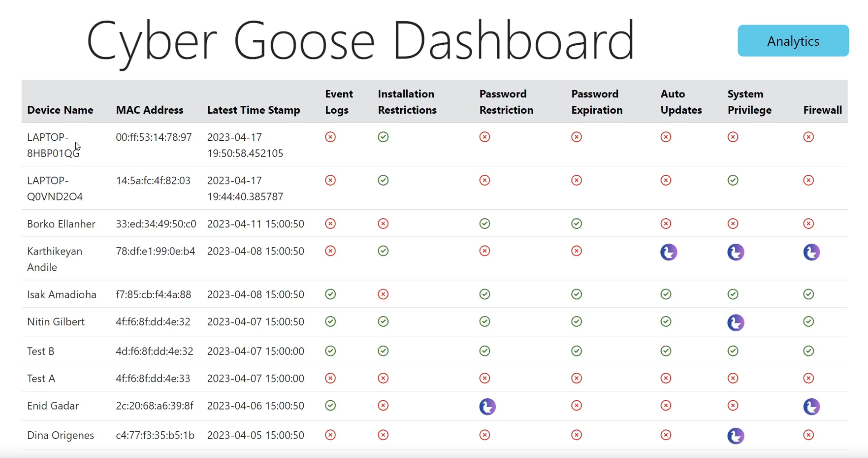Viewport: 868px width, 458px height.
Task: Select device name Test A
Action: click(41, 378)
